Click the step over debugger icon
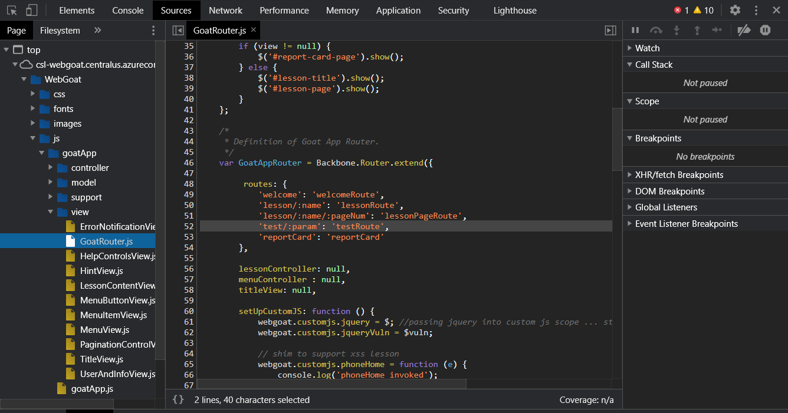The height and width of the screenshot is (413, 788). point(656,31)
